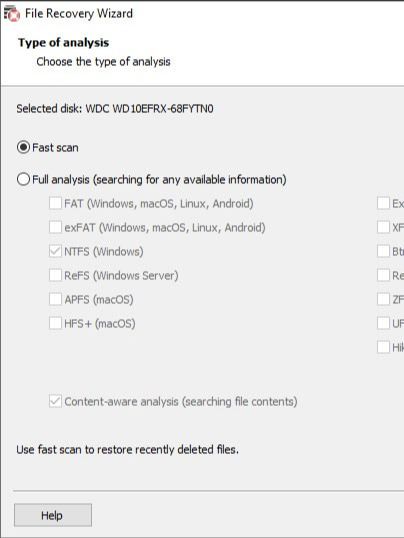Enable the checkbox beside 'Bt' label

(x=383, y=251)
